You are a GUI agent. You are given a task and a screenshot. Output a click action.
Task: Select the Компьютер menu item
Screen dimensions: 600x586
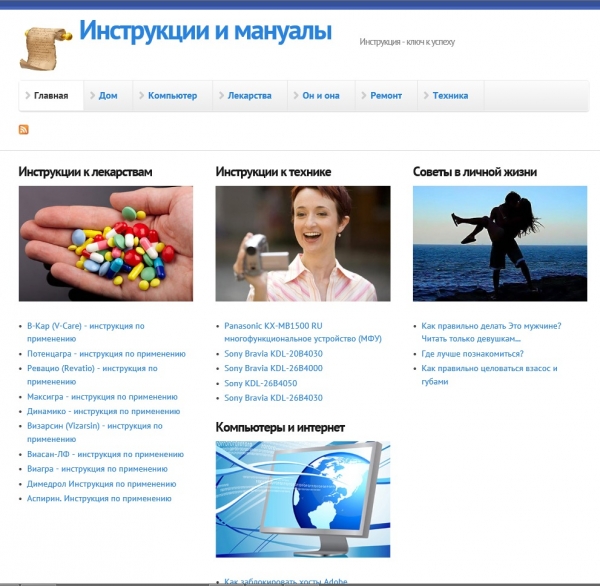[x=172, y=96]
